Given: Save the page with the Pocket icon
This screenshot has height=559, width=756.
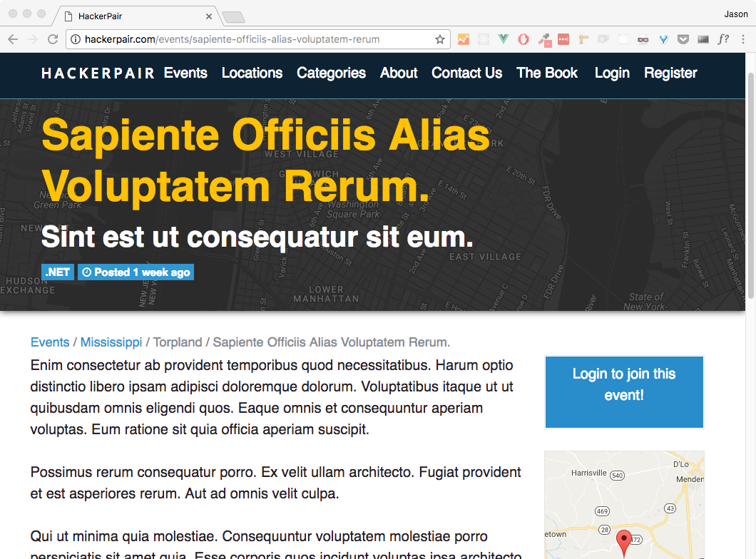Looking at the screenshot, I should pyautogui.click(x=683, y=39).
